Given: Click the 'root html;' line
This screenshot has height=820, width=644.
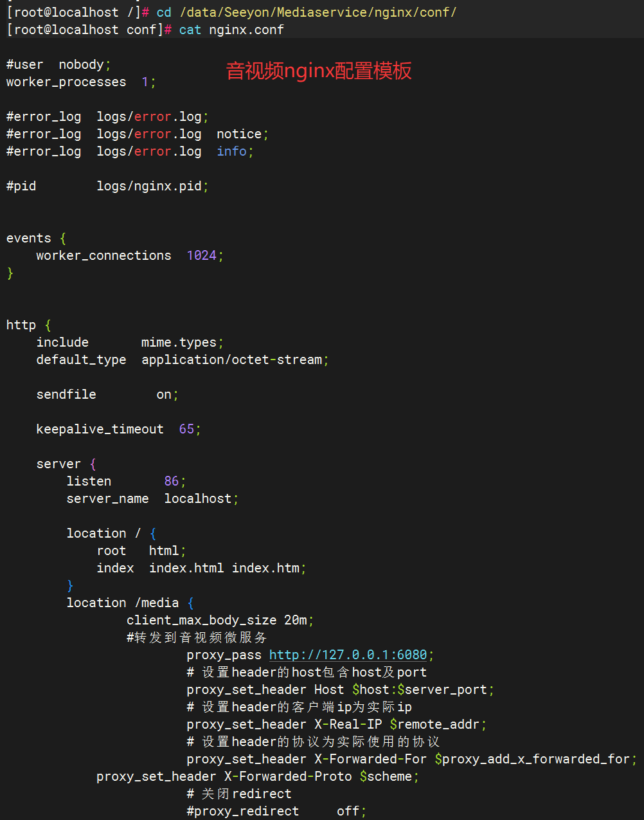Looking at the screenshot, I should (141, 551).
